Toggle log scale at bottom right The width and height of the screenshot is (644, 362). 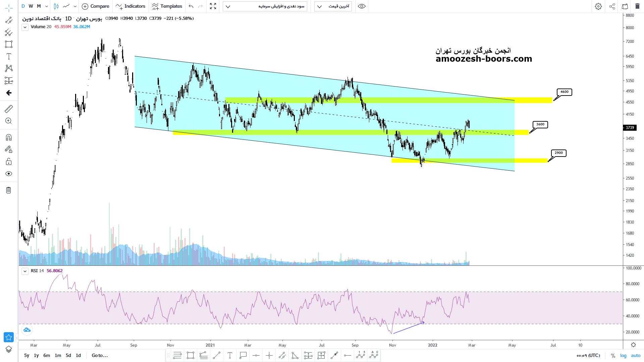pyautogui.click(x=623, y=356)
